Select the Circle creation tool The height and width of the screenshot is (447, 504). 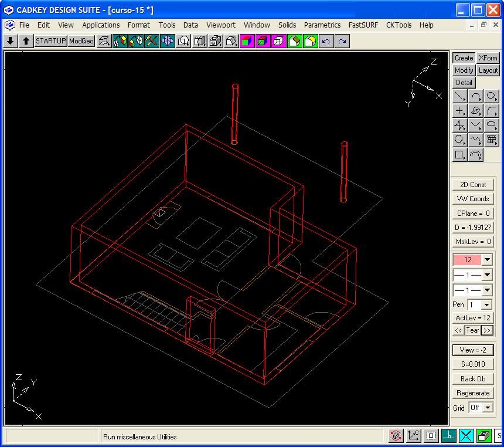click(492, 96)
